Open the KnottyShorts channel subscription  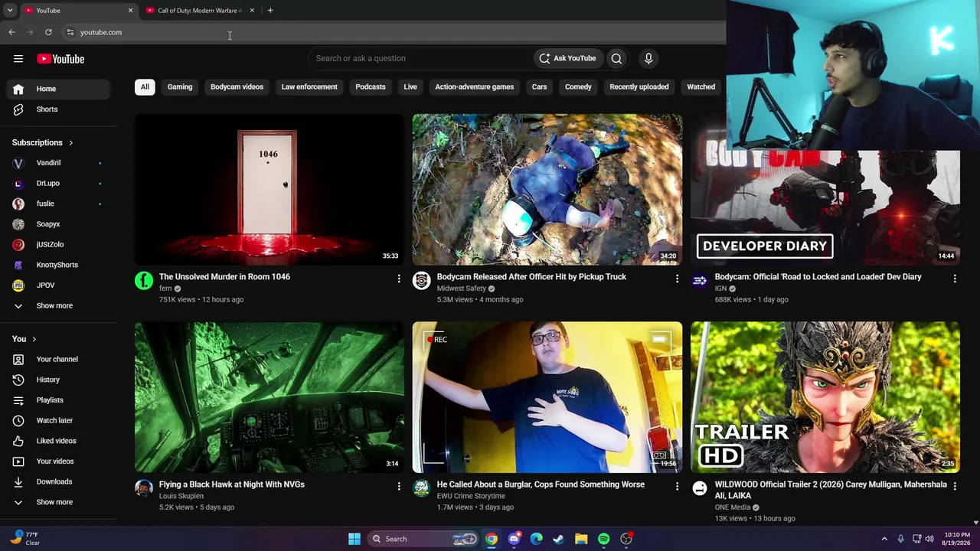59,265
